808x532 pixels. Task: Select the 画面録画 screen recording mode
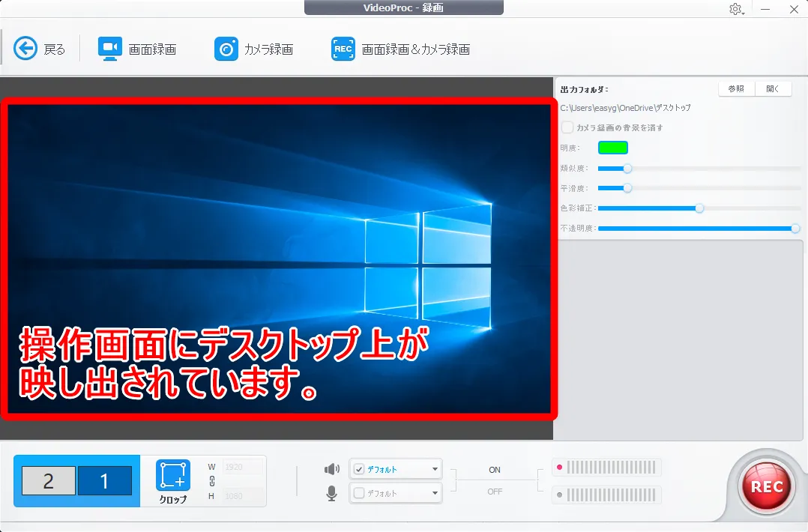tap(137, 49)
